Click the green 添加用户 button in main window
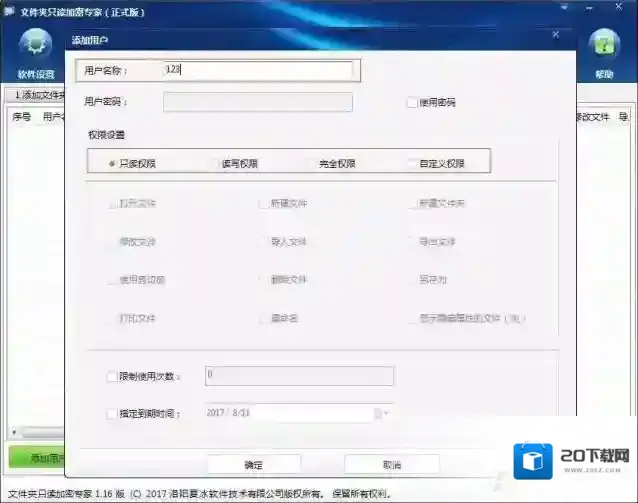The width and height of the screenshot is (638, 503). click(37, 458)
